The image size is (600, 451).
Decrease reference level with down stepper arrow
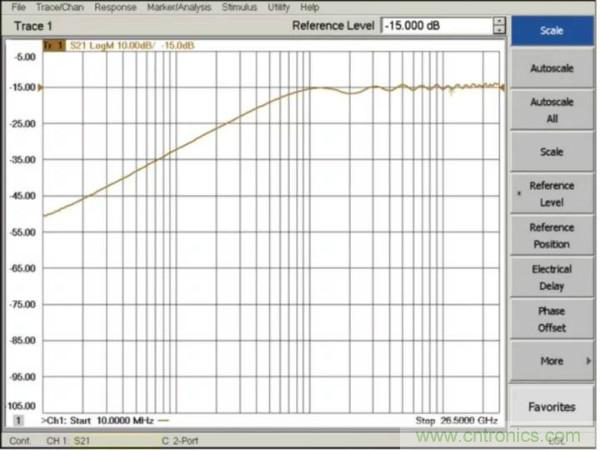pos(498,31)
